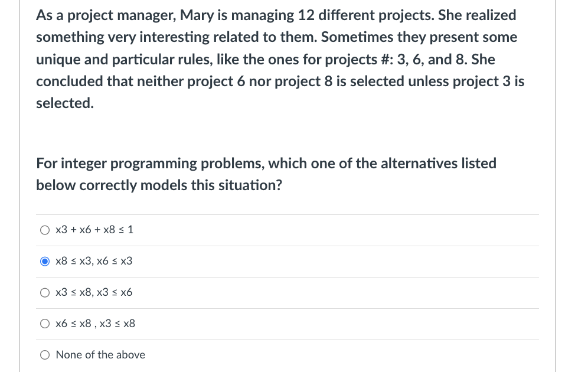Click the currently selected filled radio button
Screen dimensions: 588x372
[45, 261]
